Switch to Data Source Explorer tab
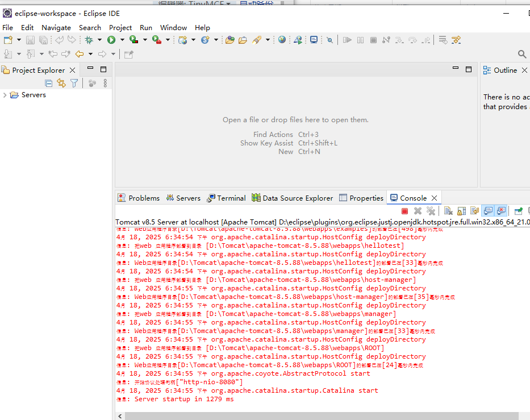The height and width of the screenshot is (420, 530). coord(293,198)
